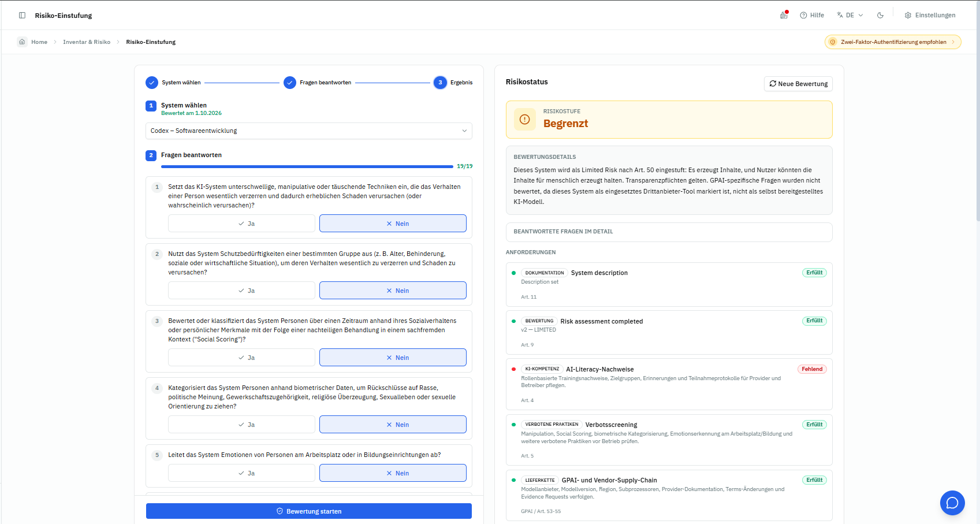Open the DE language selector

(849, 15)
